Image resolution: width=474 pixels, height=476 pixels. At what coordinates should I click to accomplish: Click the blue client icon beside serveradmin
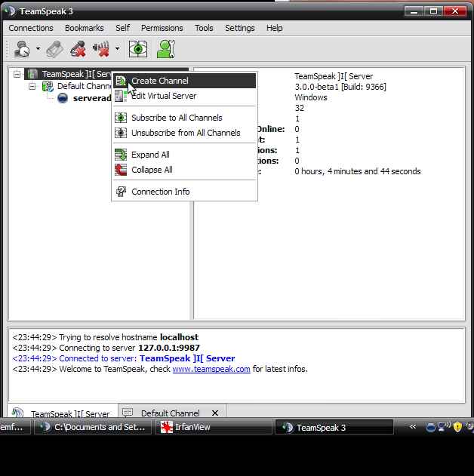(63, 98)
